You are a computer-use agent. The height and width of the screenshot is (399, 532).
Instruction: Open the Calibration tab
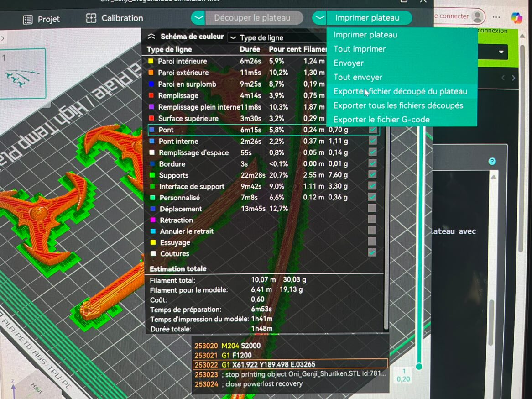[x=115, y=18]
